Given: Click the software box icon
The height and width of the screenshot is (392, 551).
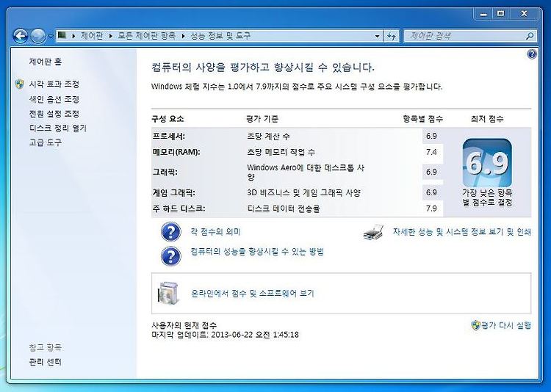Looking at the screenshot, I should (168, 293).
